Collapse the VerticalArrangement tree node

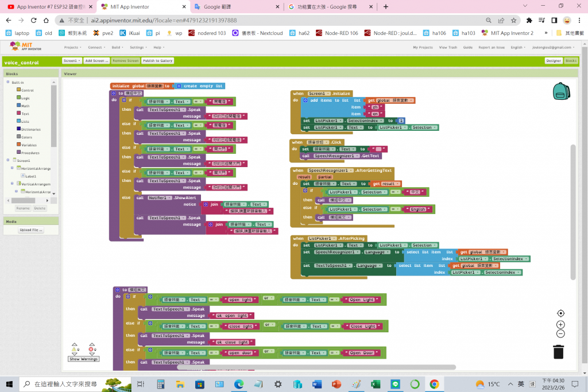pos(12,184)
